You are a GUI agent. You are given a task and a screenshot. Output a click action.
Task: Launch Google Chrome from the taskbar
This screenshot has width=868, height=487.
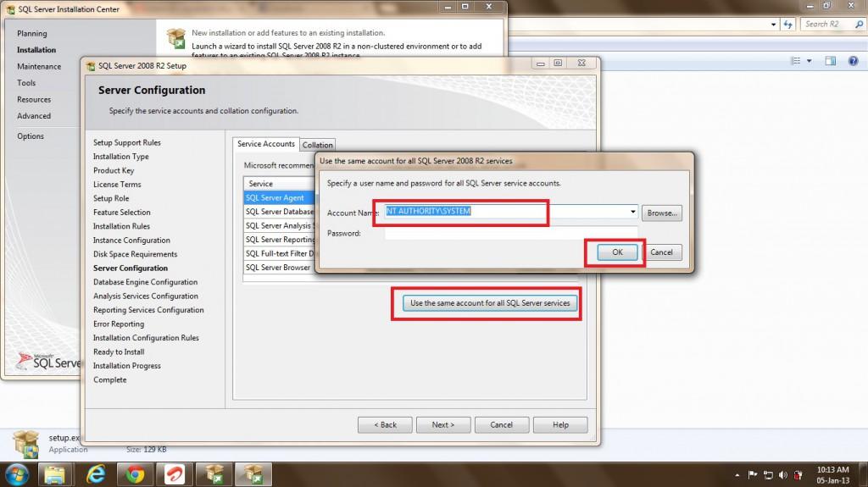pyautogui.click(x=135, y=475)
